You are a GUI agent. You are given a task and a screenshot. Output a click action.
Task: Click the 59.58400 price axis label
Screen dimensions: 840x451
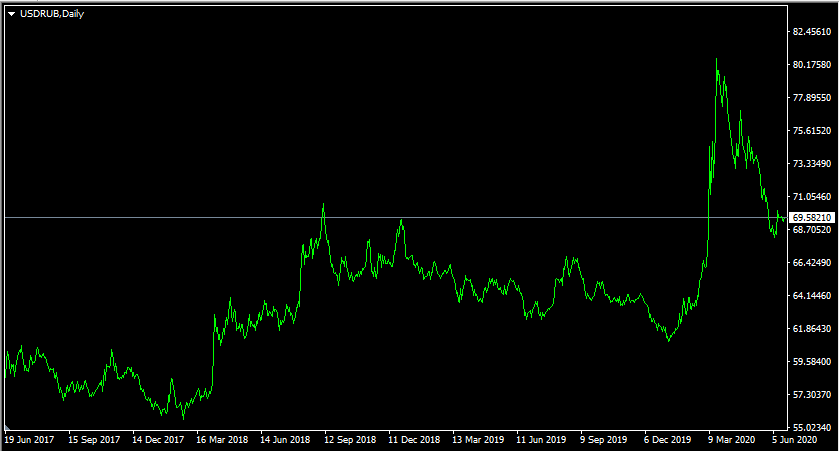(x=812, y=362)
